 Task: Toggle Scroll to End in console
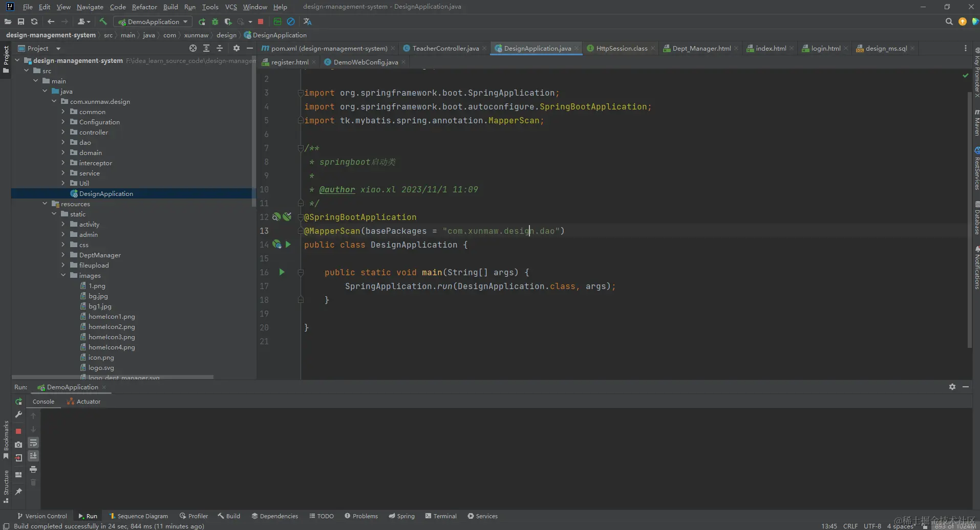(33, 456)
